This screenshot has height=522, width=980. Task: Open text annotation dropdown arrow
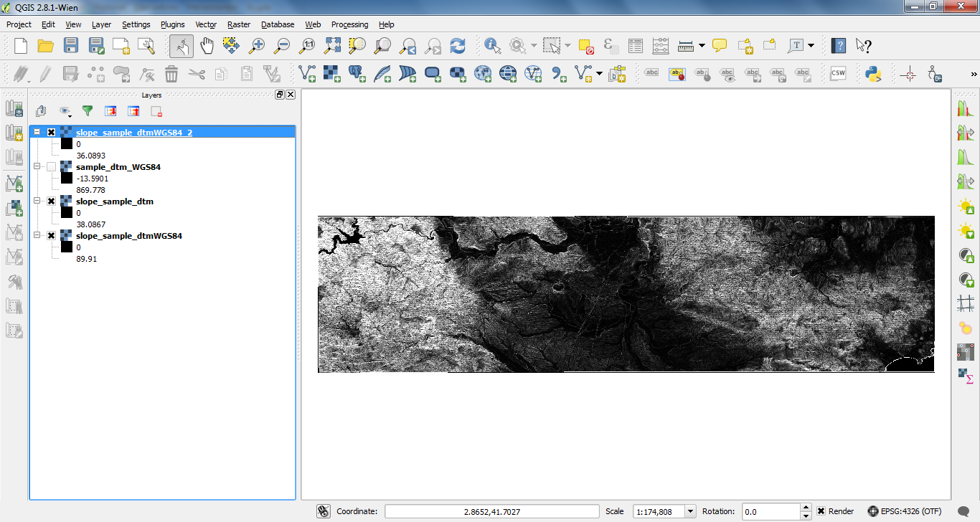click(x=811, y=46)
